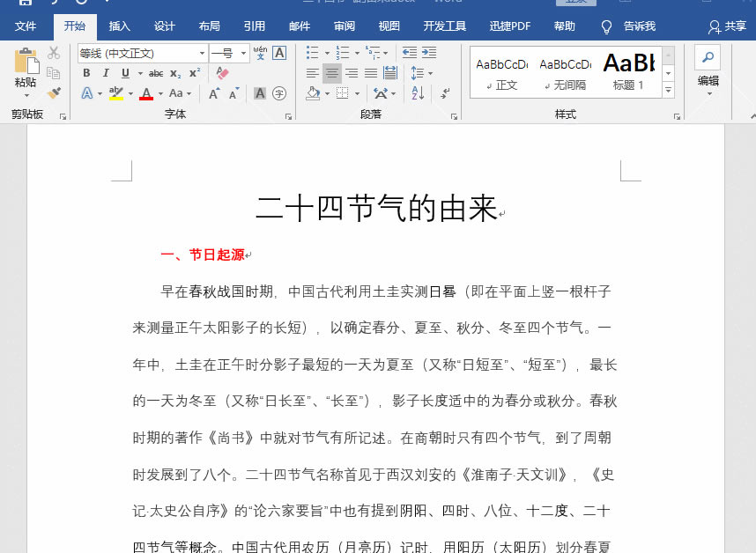The image size is (756, 553).
Task: Apply the 标题 1 style
Action: pyautogui.click(x=629, y=70)
